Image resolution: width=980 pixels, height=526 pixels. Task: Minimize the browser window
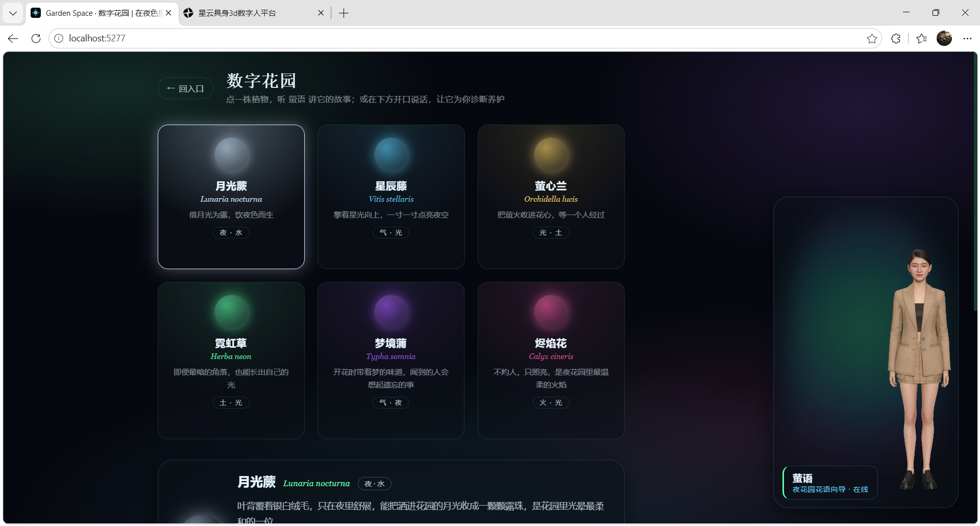coord(906,13)
